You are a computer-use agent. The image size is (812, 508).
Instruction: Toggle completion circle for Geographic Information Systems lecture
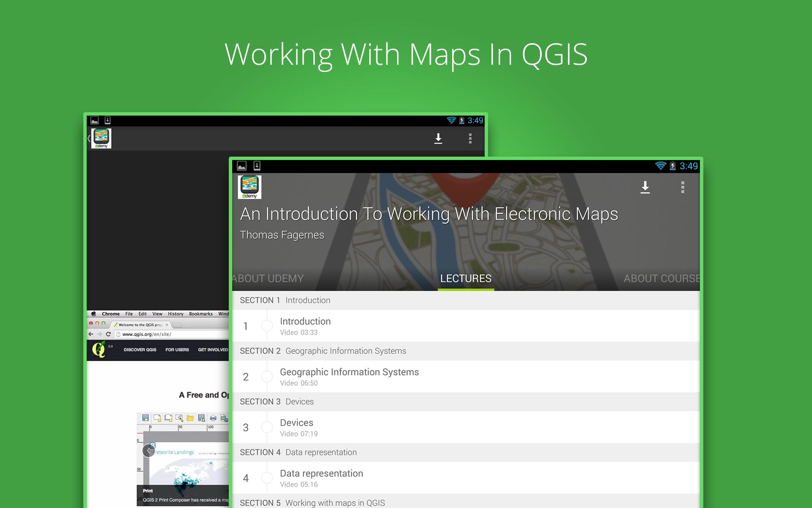[x=267, y=376]
